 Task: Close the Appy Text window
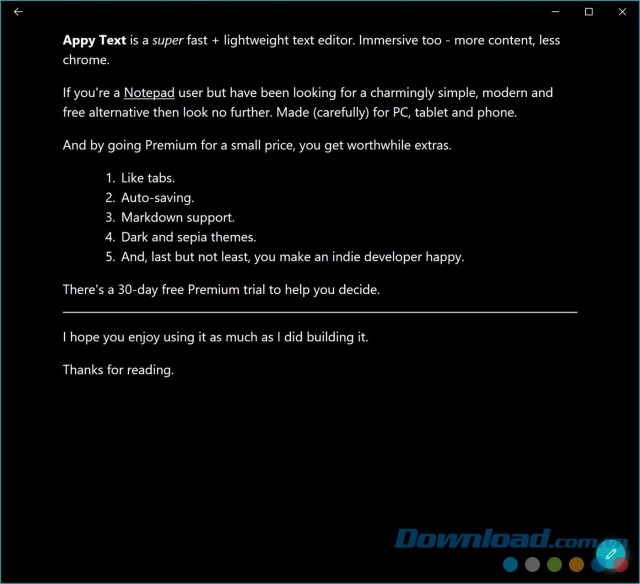(x=622, y=12)
